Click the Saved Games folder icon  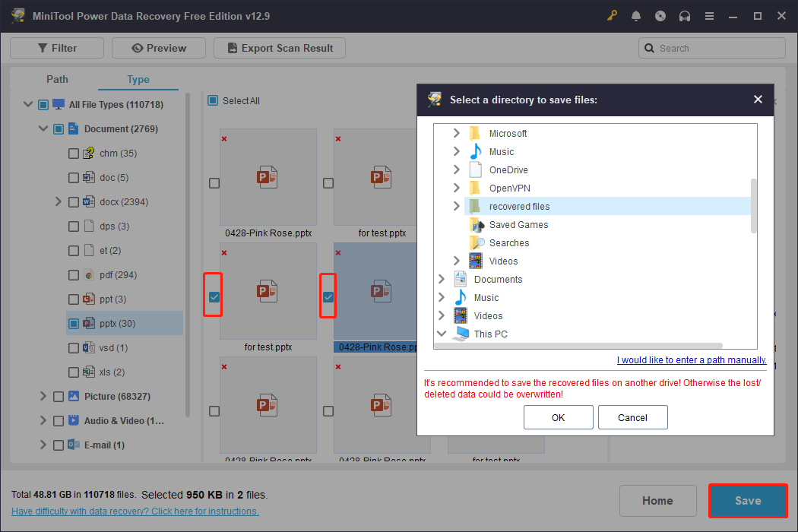coord(477,224)
